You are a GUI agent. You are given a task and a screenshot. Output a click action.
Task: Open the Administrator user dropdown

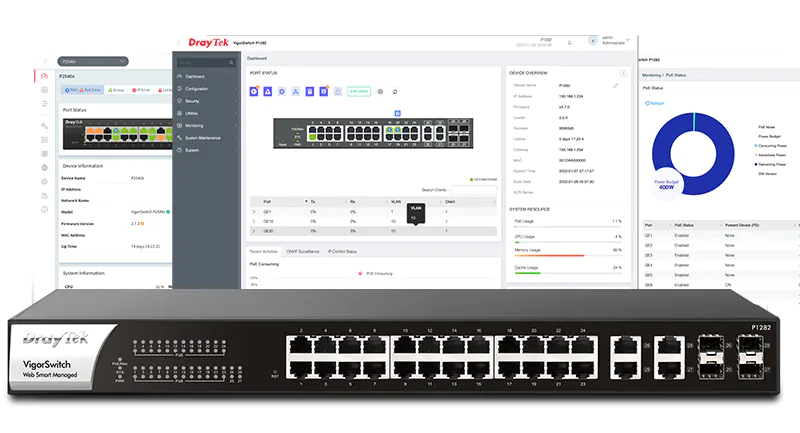click(616, 40)
